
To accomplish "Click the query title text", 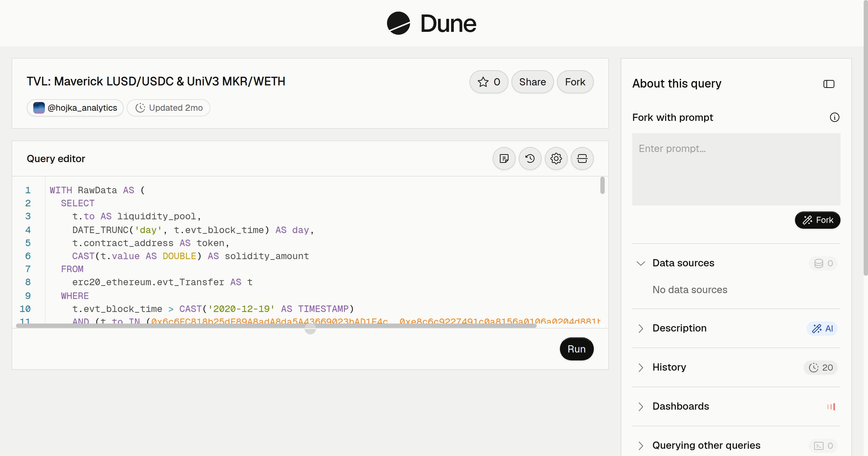I will pyautogui.click(x=156, y=81).
